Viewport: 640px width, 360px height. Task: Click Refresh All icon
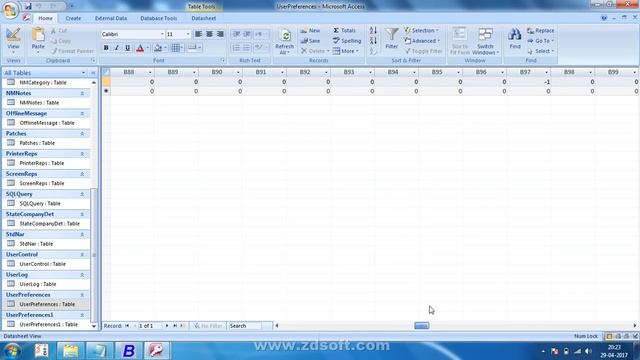pyautogui.click(x=284, y=41)
